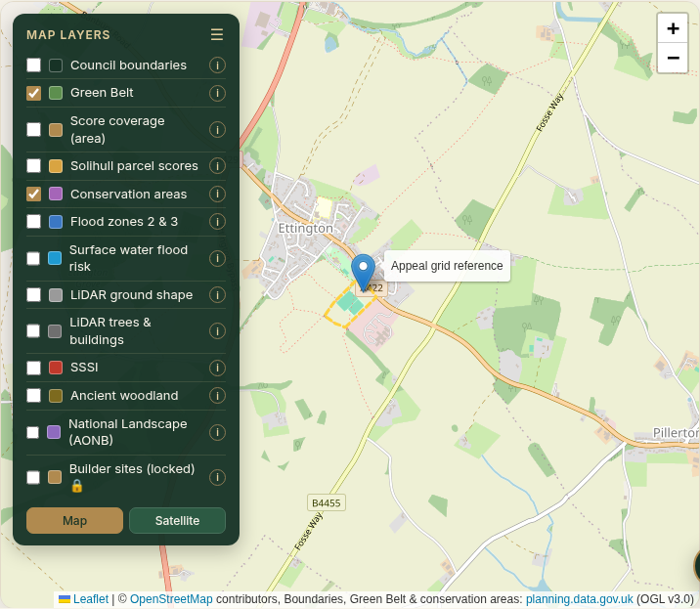The image size is (700, 609).
Task: Enable the Council boundaries checkbox
Action: (33, 65)
